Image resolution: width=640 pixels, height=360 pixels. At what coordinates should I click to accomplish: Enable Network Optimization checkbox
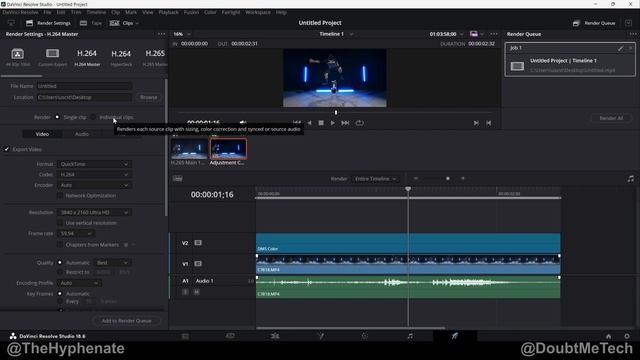tap(60, 196)
